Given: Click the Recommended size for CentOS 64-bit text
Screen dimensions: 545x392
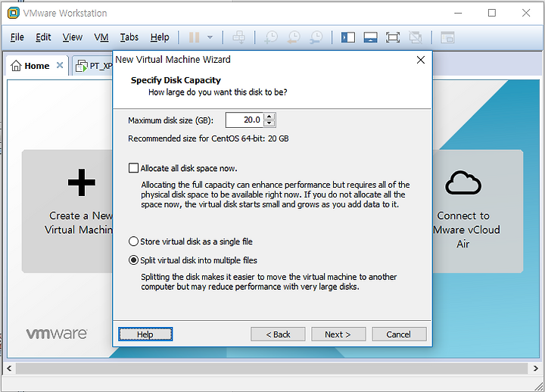Looking at the screenshot, I should [208, 138].
